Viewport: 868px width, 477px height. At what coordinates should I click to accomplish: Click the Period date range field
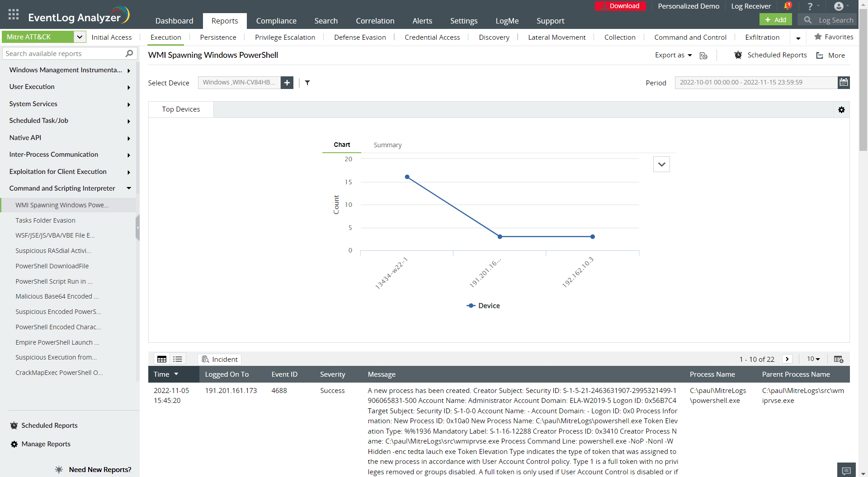click(x=756, y=83)
